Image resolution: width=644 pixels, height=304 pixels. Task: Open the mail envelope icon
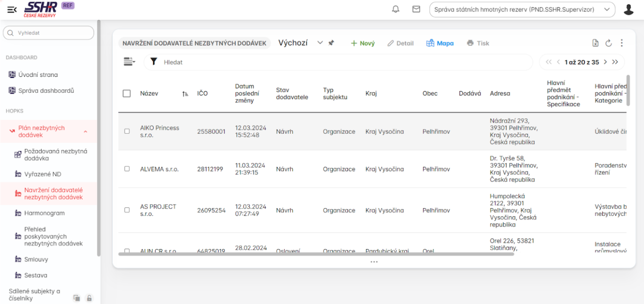pos(416,9)
